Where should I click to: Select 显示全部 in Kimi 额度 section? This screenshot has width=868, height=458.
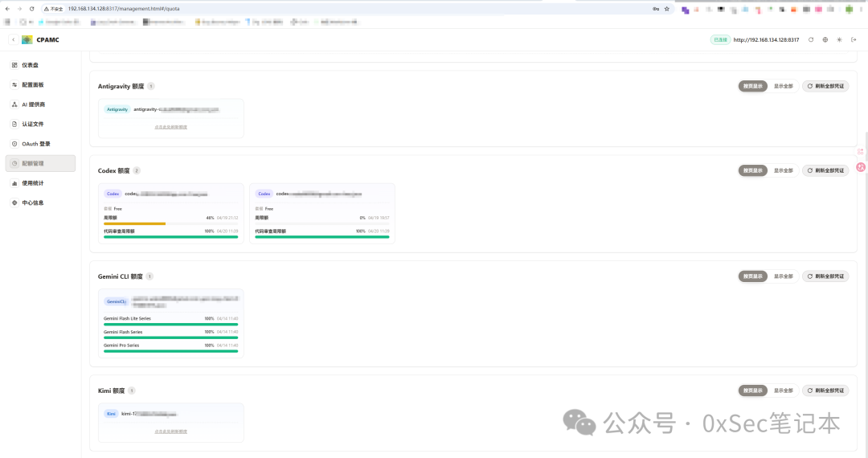[784, 391]
